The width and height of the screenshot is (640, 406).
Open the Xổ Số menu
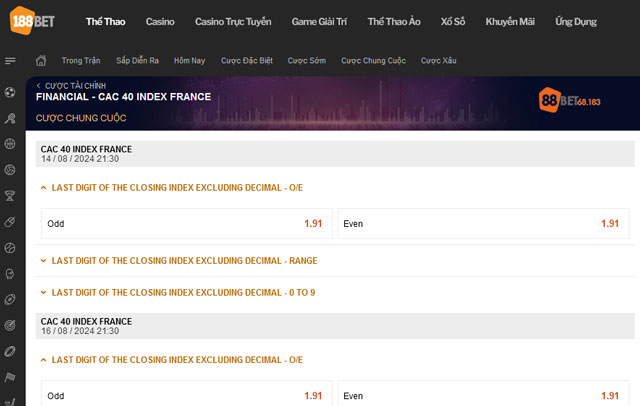[x=453, y=22]
